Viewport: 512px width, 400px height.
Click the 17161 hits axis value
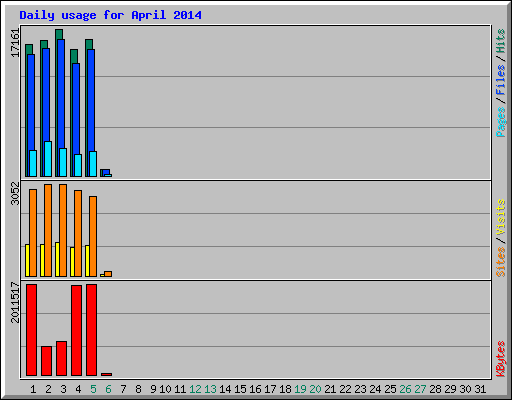15,43
